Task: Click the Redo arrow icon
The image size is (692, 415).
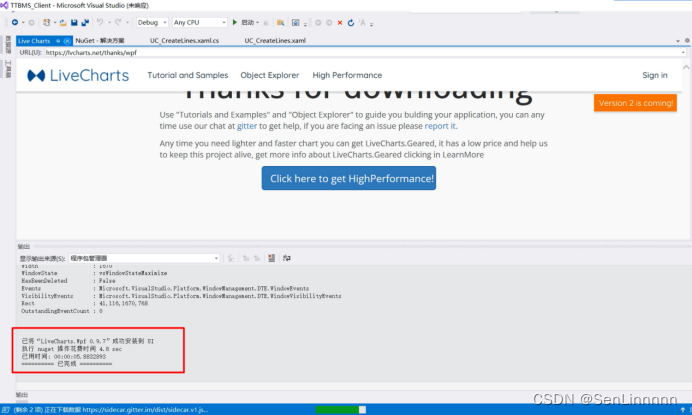Action: coord(118,22)
